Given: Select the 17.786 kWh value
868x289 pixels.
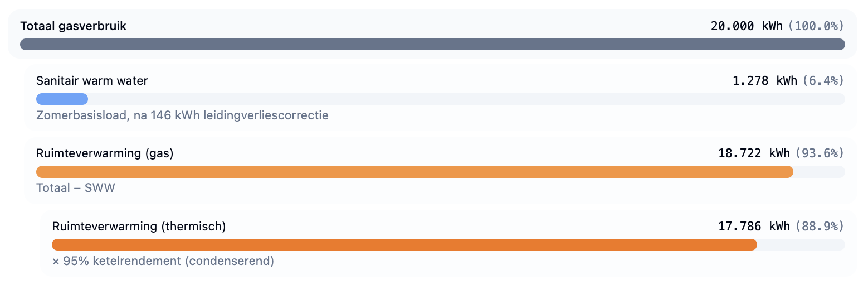Looking at the screenshot, I should [754, 227].
